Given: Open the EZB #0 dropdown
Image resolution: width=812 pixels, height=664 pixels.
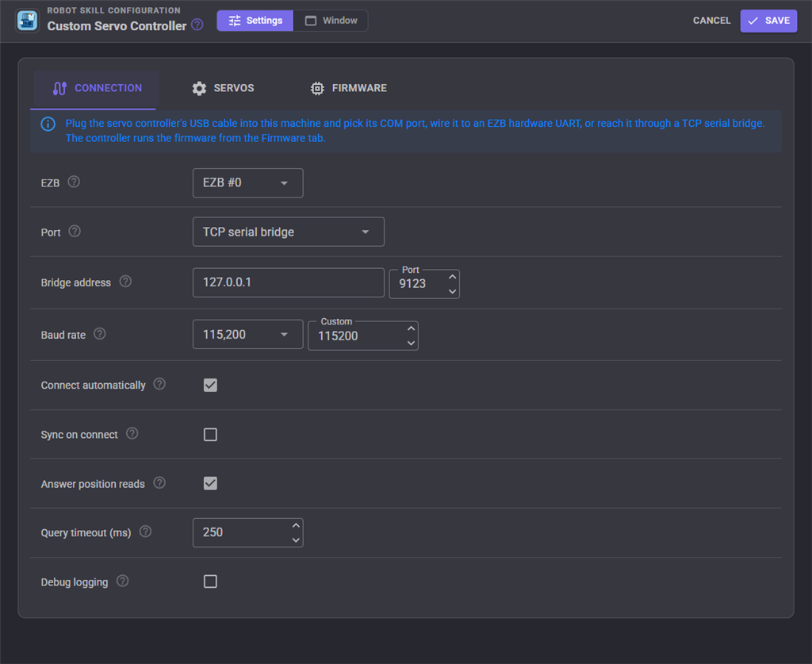Looking at the screenshot, I should click(247, 182).
